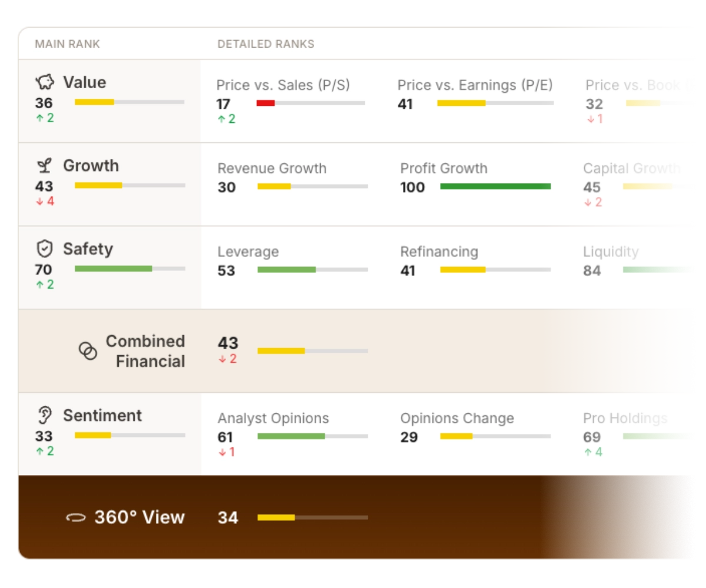Image resolution: width=706 pixels, height=588 pixels.
Task: Click the Revenue Growth yellow bar
Action: coord(274,186)
